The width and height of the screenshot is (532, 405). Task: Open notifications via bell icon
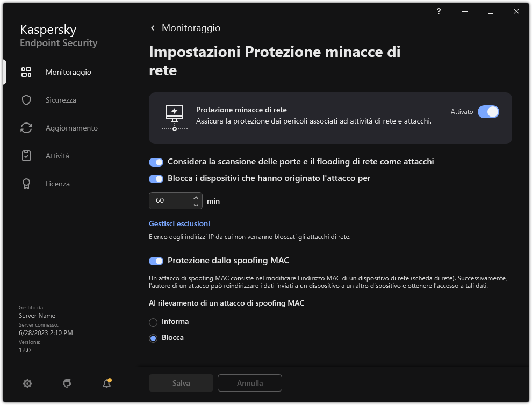(x=106, y=384)
